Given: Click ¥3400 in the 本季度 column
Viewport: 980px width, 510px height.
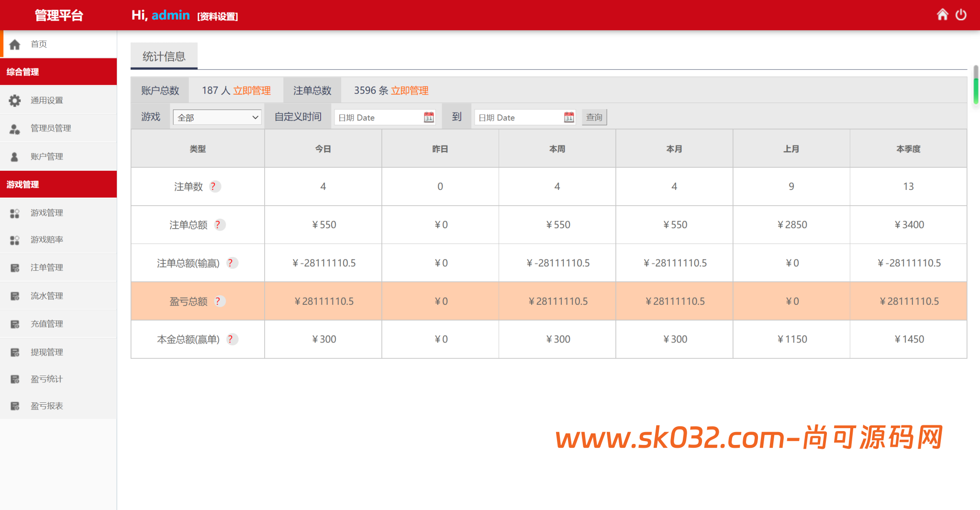Looking at the screenshot, I should 909,225.
